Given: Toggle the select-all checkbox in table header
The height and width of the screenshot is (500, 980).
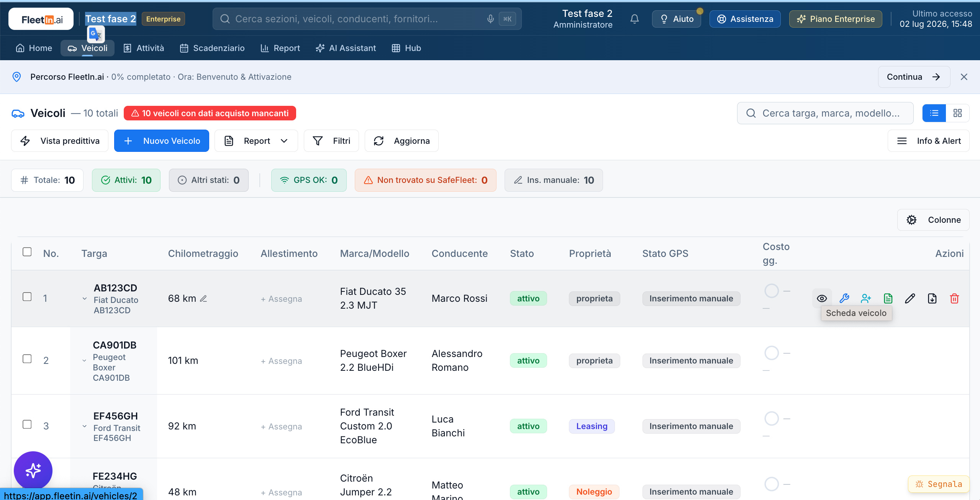Looking at the screenshot, I should click(27, 252).
